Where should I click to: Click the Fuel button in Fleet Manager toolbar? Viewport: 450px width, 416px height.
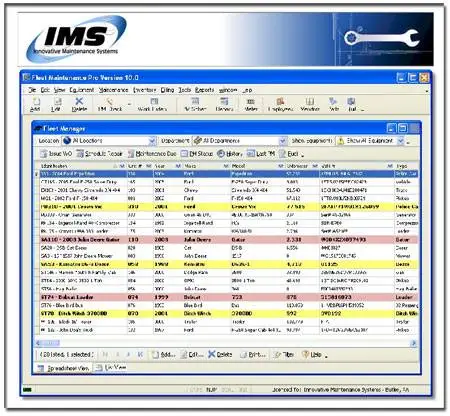pos(289,154)
